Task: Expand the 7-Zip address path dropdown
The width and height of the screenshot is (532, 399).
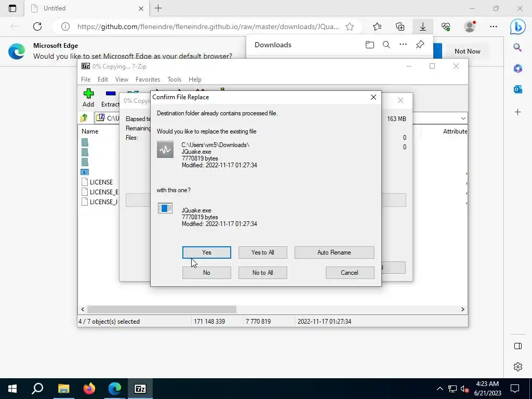Action: [463, 118]
